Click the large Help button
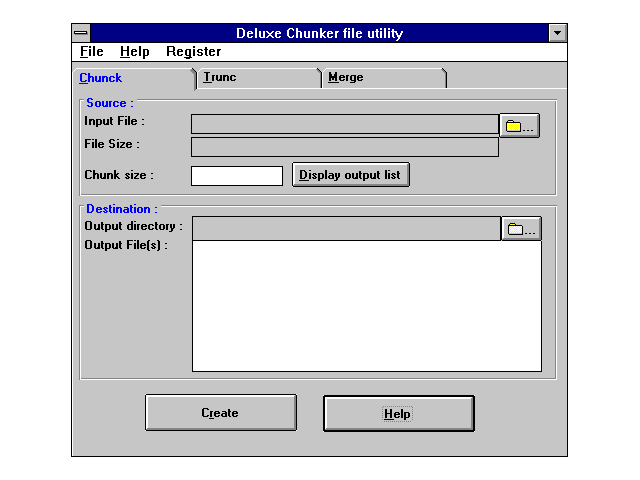 [x=398, y=413]
